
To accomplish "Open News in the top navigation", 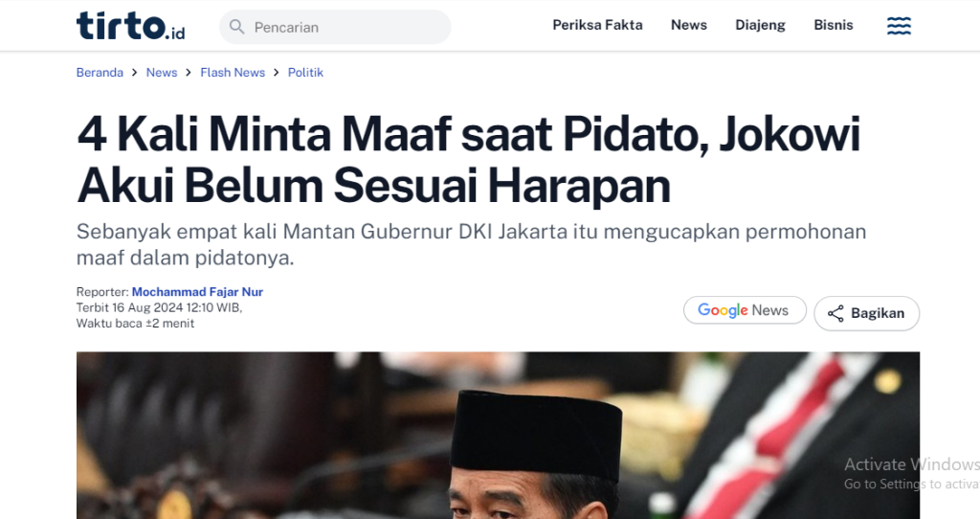I will (689, 25).
